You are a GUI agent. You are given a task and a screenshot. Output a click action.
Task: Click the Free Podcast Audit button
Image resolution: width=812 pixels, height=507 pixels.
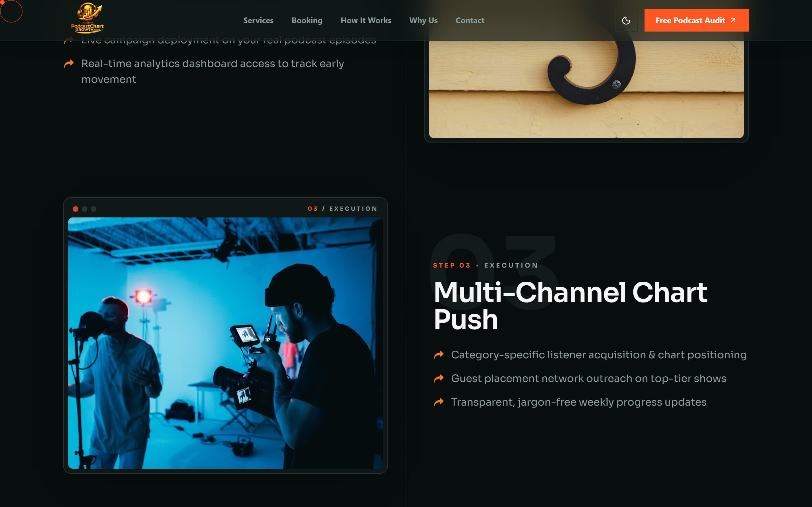point(696,21)
